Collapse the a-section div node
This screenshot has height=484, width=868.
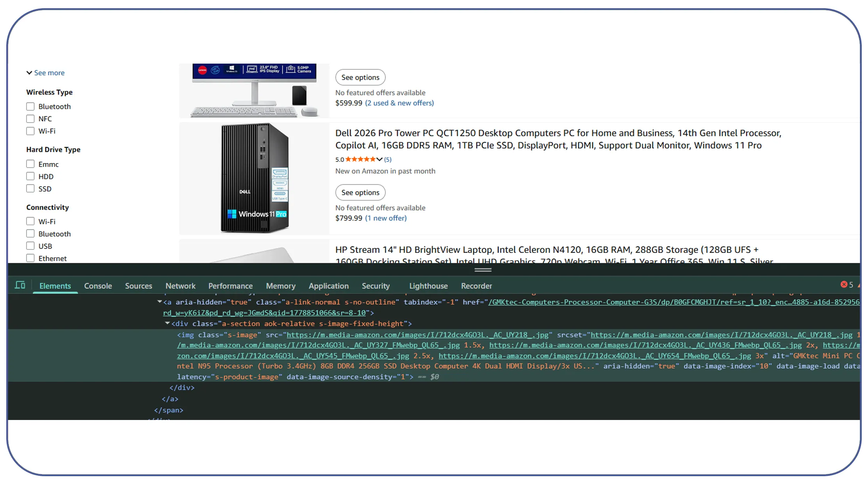[167, 323]
